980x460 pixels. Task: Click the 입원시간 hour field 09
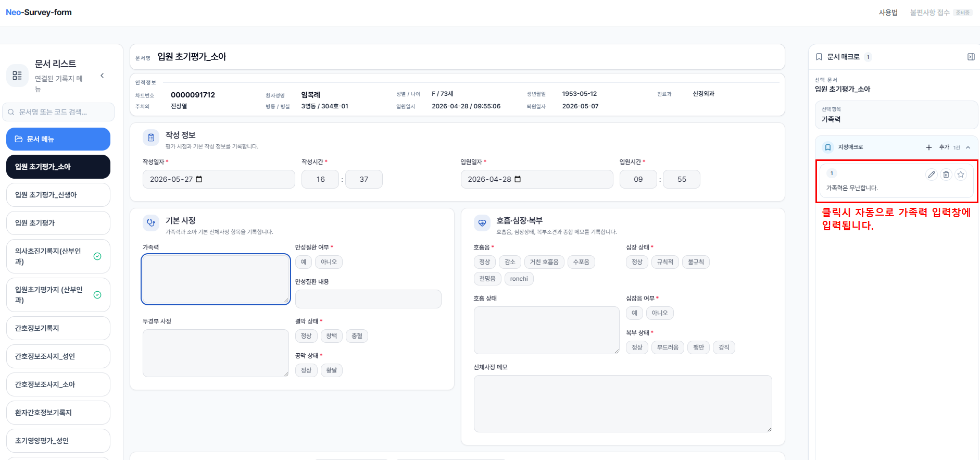click(x=638, y=179)
